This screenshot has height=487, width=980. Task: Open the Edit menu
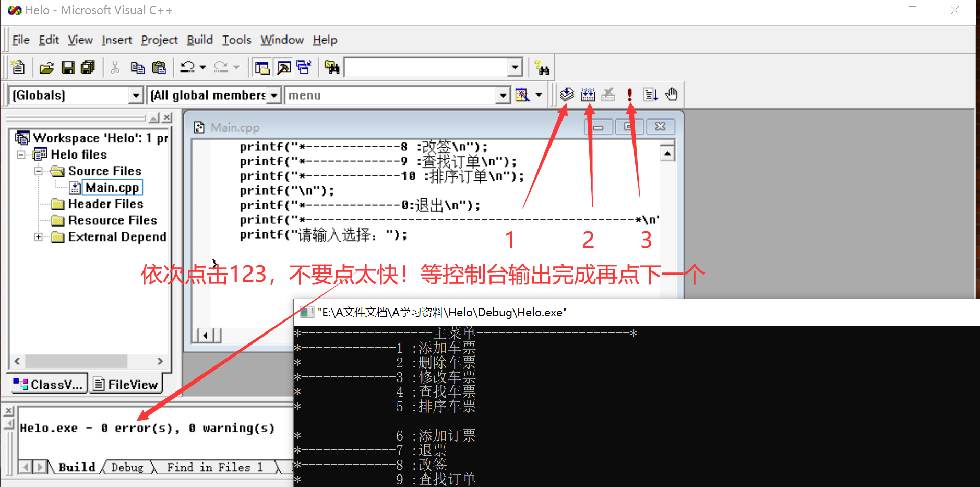tap(49, 40)
